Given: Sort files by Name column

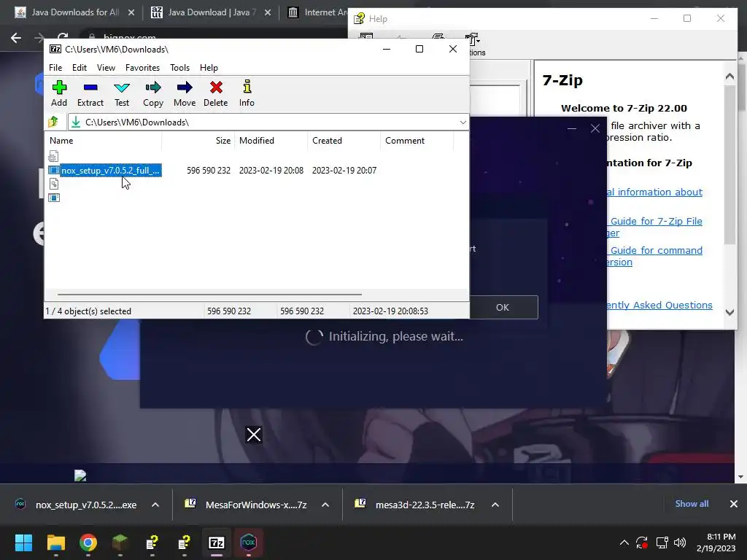Looking at the screenshot, I should coord(104,141).
